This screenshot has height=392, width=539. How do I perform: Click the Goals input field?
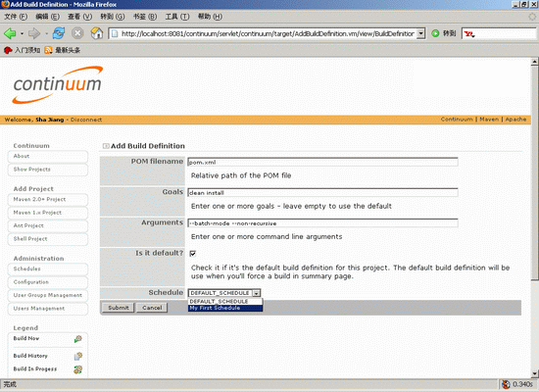[x=322, y=193]
